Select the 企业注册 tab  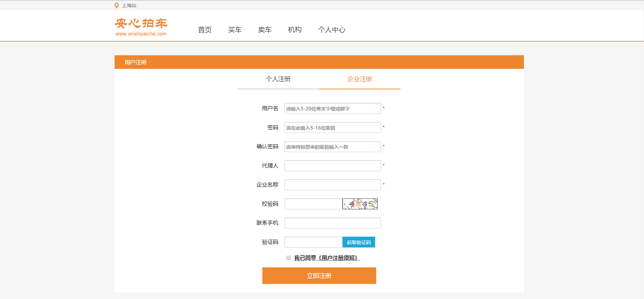coord(360,79)
